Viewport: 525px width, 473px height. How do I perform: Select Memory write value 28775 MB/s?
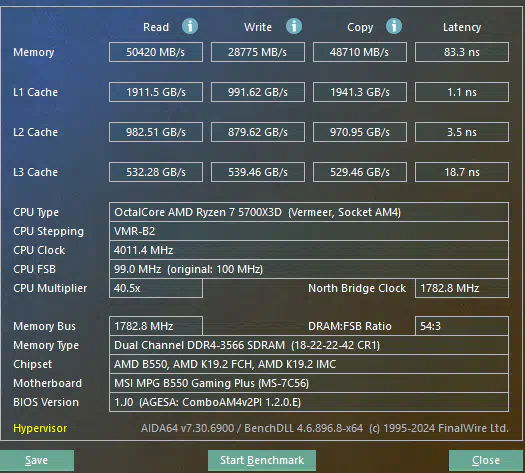(x=258, y=52)
